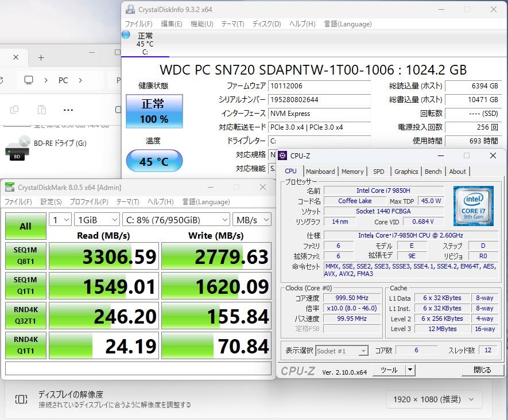
Task: Run the RND4K Q1T1 benchmark
Action: (26, 345)
